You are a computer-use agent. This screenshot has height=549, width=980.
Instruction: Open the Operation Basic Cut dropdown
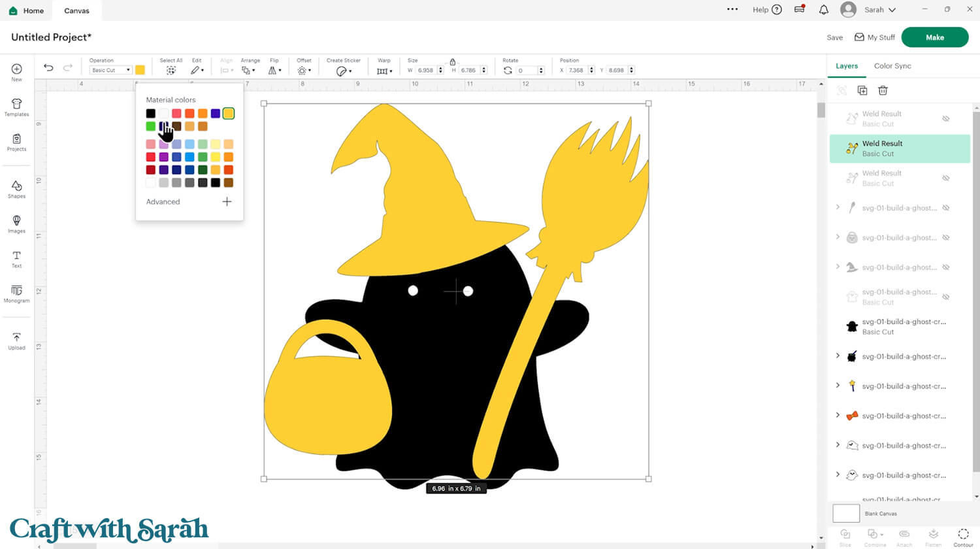pos(110,70)
